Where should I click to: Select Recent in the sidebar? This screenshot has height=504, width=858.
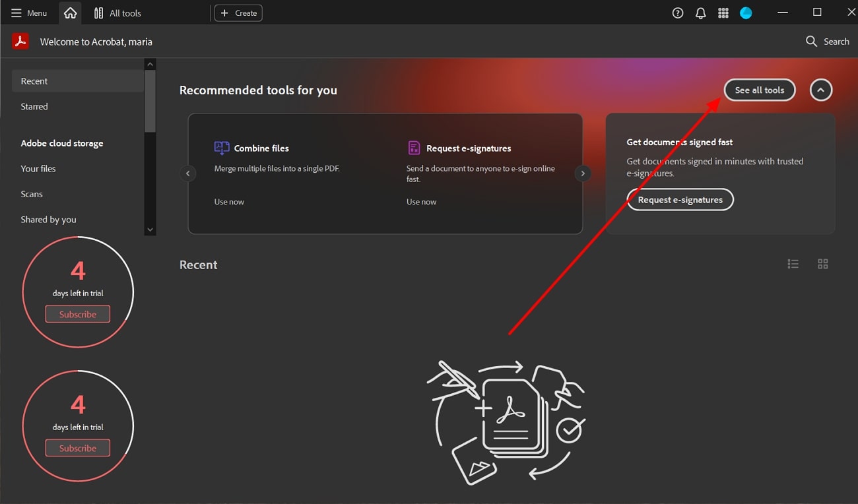[78, 81]
